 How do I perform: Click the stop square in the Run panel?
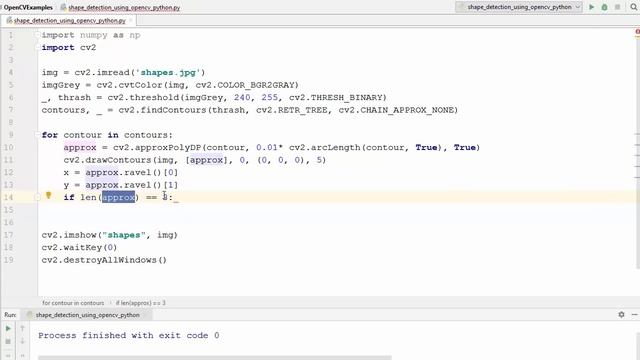8,341
